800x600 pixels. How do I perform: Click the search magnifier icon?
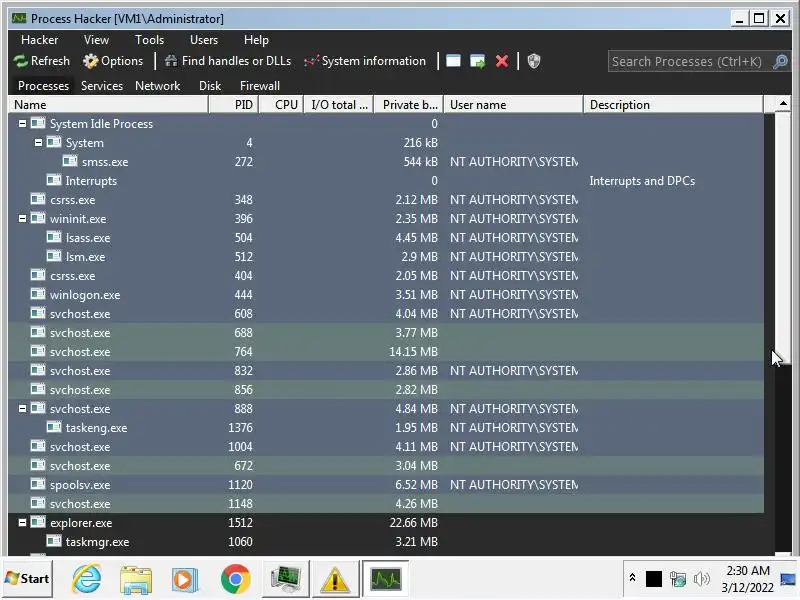coord(780,62)
